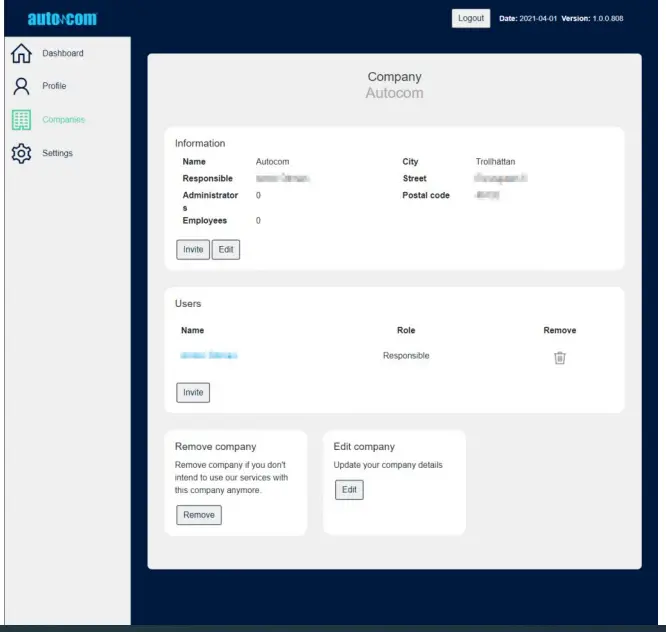
Task: Click the Remove column header in Users table
Action: coord(559,330)
